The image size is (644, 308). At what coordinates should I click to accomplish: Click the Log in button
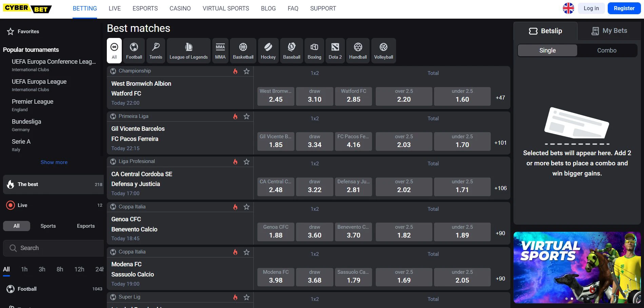(x=591, y=8)
